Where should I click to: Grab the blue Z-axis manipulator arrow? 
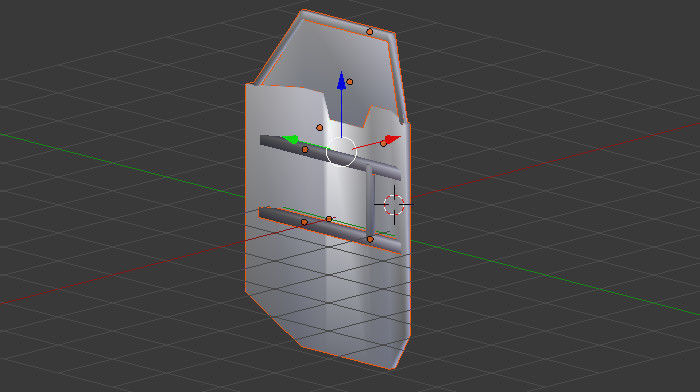(x=342, y=80)
